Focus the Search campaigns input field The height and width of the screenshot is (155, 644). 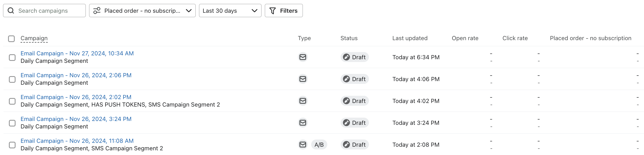point(50,11)
